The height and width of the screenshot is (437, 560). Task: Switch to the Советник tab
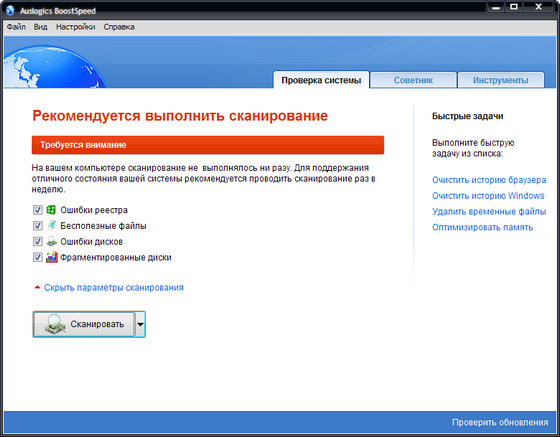click(413, 80)
